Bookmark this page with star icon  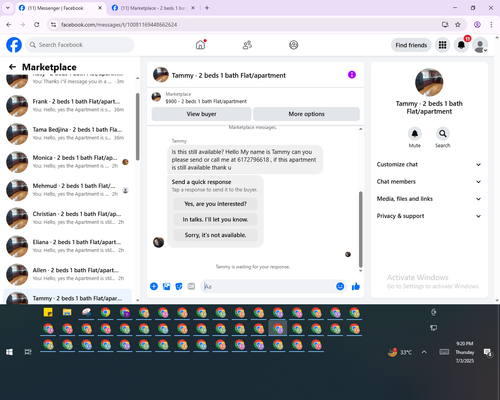click(x=458, y=24)
